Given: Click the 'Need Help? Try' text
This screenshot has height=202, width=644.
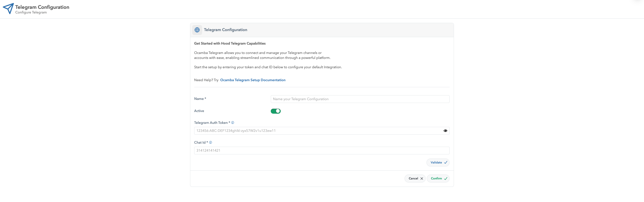Looking at the screenshot, I should (x=206, y=80).
